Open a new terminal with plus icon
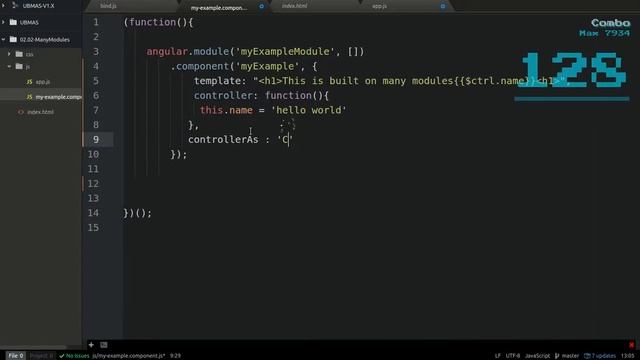 pyautogui.click(x=91, y=345)
